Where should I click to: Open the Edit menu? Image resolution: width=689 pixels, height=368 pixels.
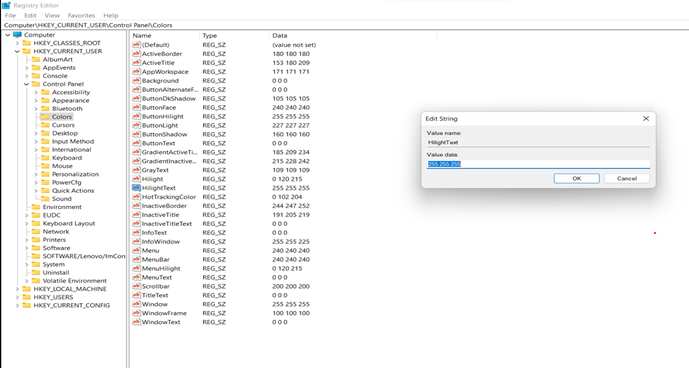pyautogui.click(x=30, y=15)
